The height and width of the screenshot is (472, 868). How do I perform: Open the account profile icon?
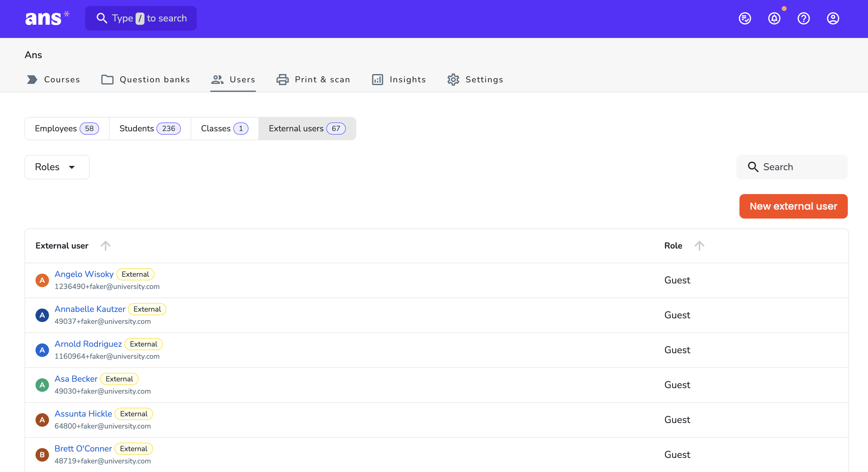tap(833, 19)
